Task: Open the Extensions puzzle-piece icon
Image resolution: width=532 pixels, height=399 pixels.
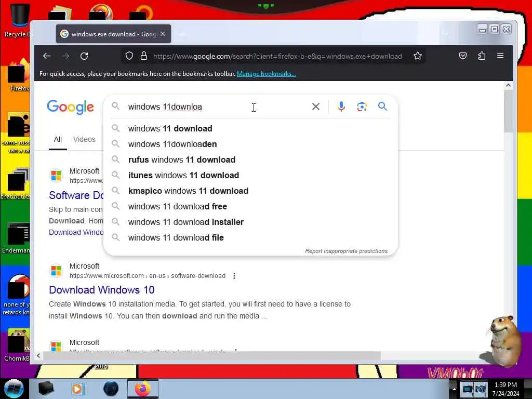Action: point(482,56)
